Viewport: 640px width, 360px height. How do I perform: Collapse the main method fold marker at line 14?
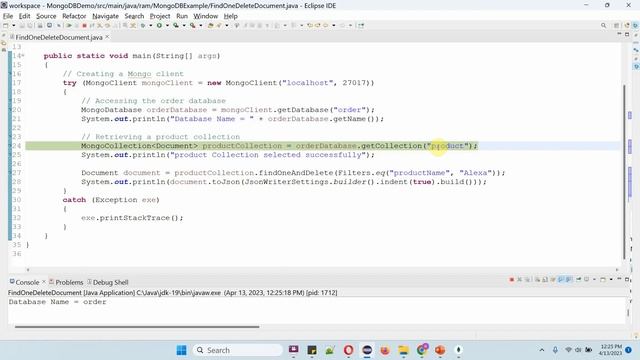pyautogui.click(x=23, y=56)
